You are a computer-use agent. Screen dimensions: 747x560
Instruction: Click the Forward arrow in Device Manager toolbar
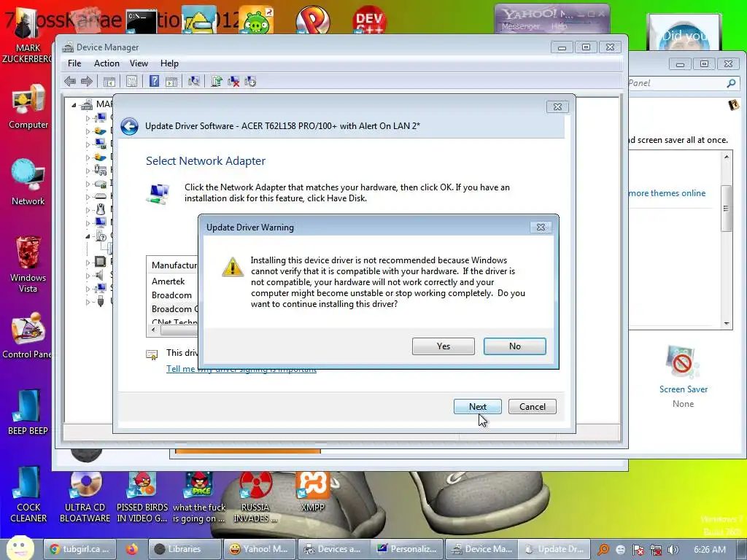(x=87, y=82)
